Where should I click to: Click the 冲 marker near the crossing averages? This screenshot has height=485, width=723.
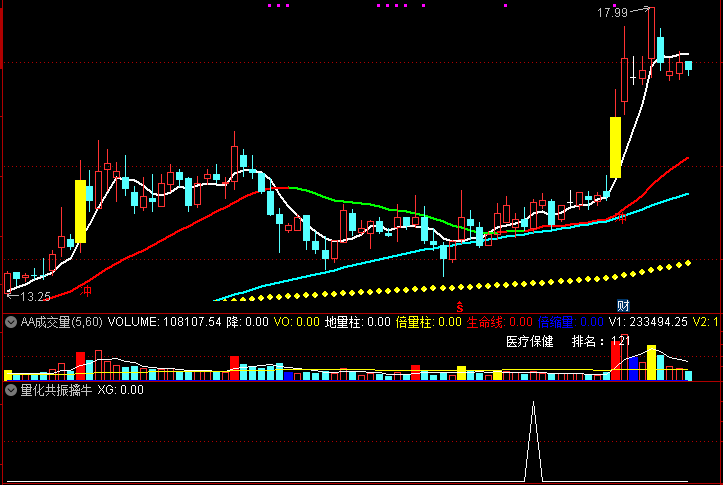621,218
